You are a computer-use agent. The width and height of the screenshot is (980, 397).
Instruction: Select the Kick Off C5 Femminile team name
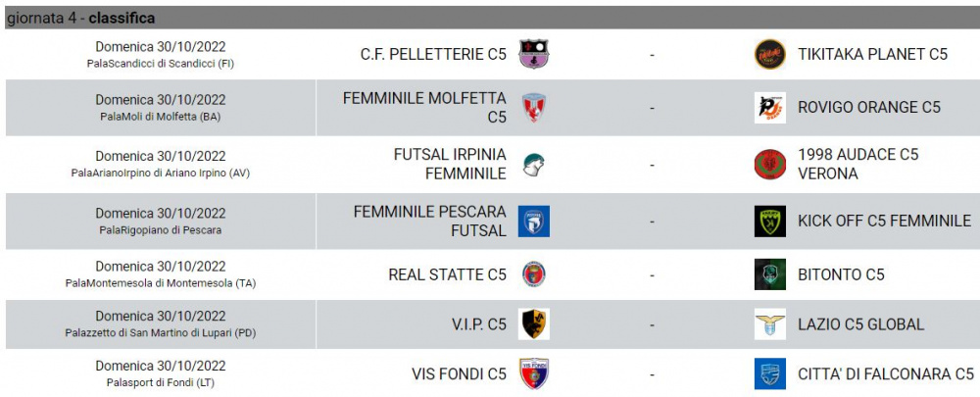[x=884, y=221]
